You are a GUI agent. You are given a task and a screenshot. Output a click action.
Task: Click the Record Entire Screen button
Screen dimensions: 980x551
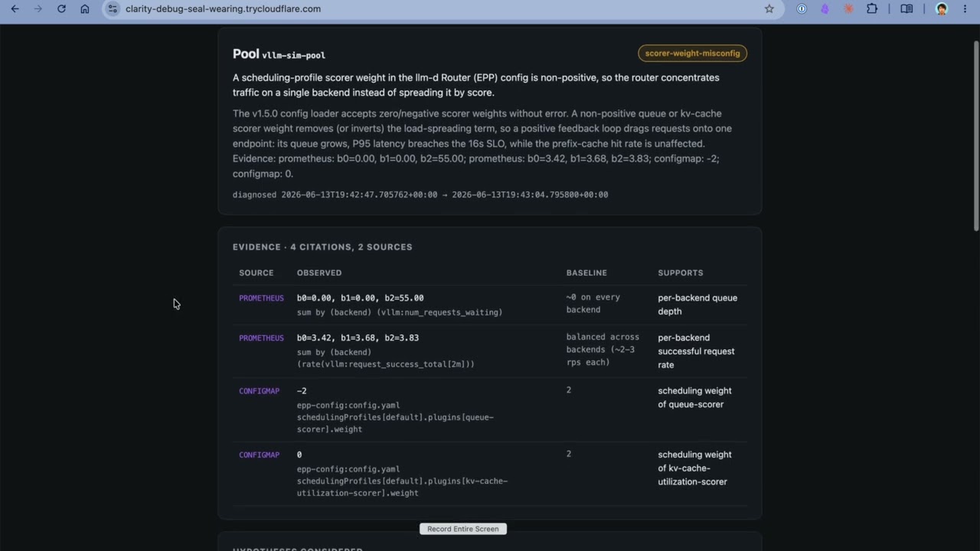(x=463, y=529)
